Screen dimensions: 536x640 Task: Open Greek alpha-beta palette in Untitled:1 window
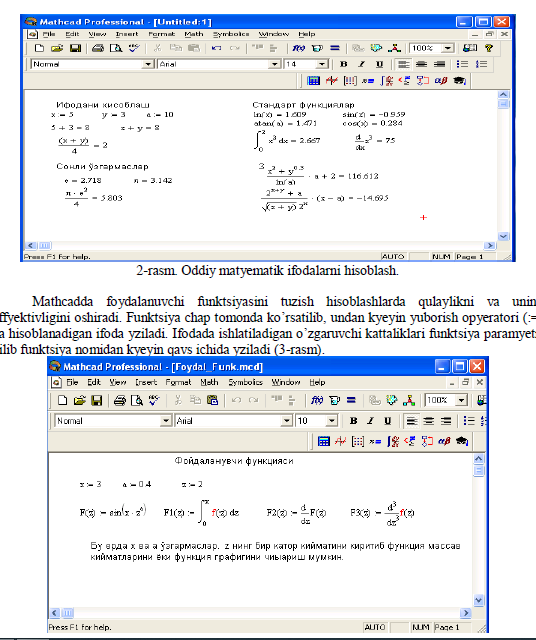click(441, 80)
